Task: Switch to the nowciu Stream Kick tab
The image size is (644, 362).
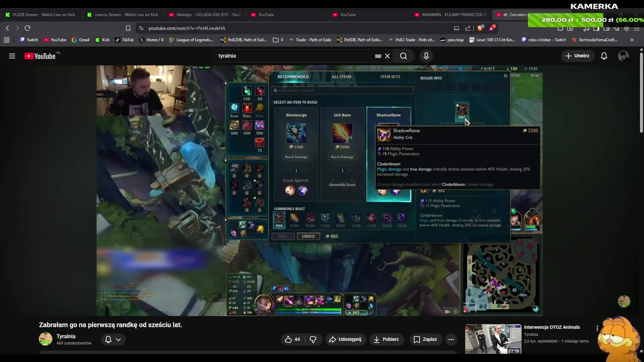Action: [x=122, y=15]
